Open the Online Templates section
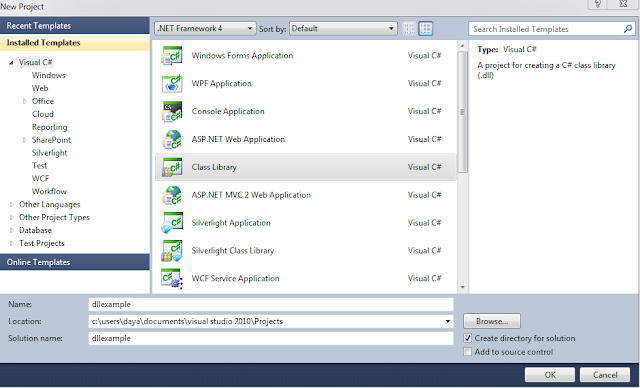Viewport: 640px width, 388px height. [x=75, y=262]
